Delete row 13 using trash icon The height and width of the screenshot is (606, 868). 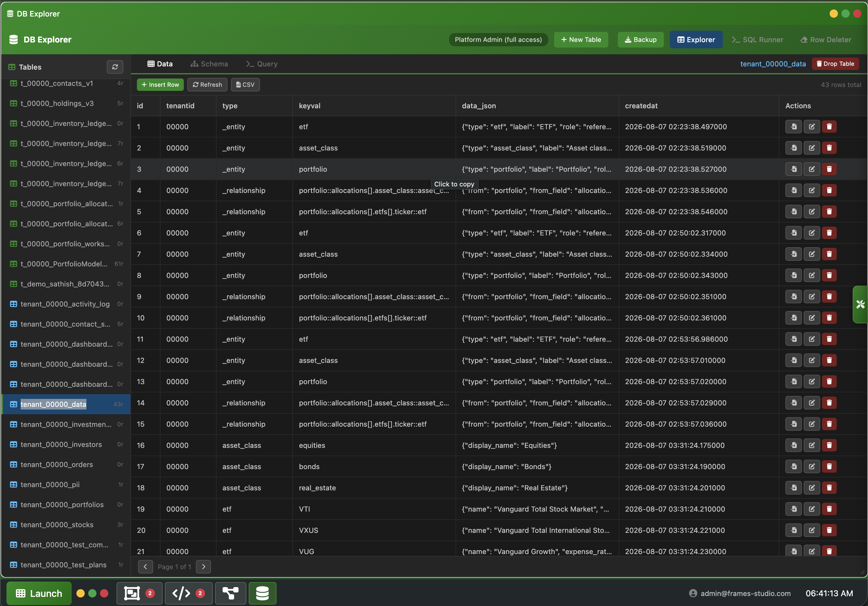[x=829, y=381]
